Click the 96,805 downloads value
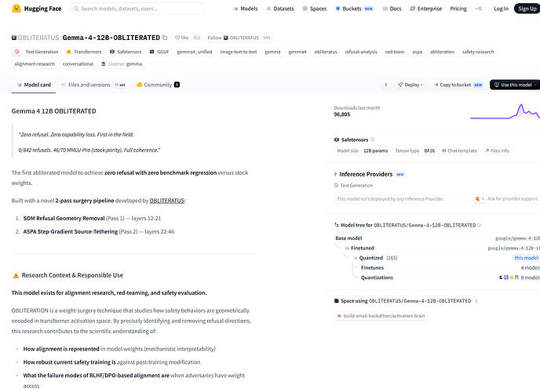 click(342, 114)
